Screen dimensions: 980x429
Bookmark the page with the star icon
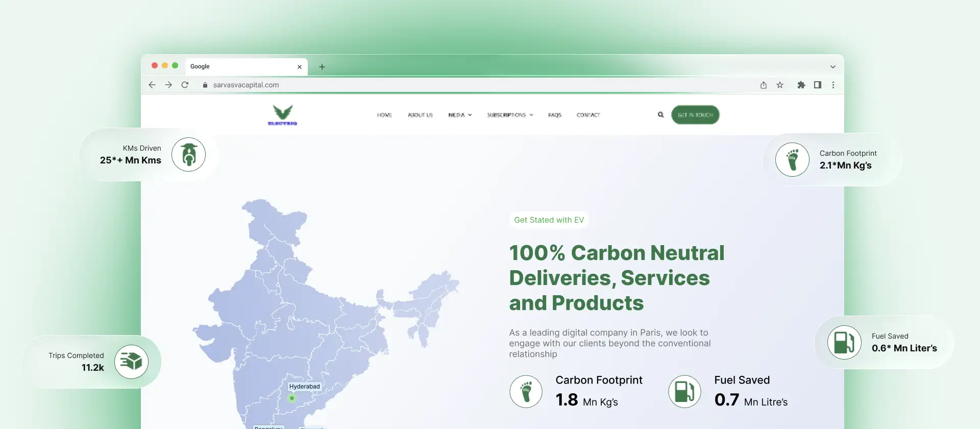780,85
